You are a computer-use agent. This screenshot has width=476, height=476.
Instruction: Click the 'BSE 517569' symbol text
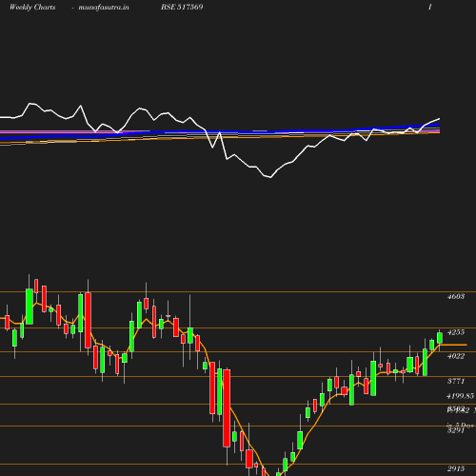coord(182,7)
